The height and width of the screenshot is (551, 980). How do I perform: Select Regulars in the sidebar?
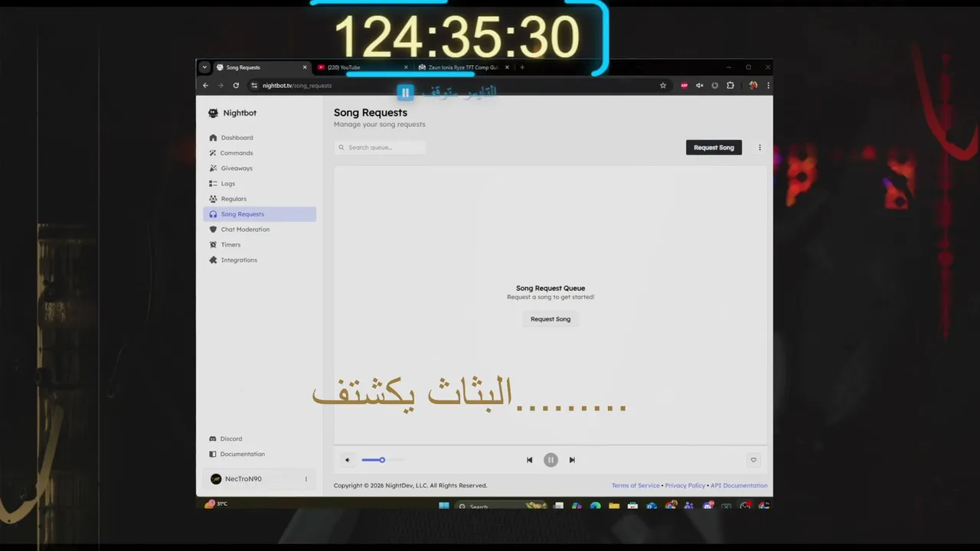pyautogui.click(x=260, y=199)
